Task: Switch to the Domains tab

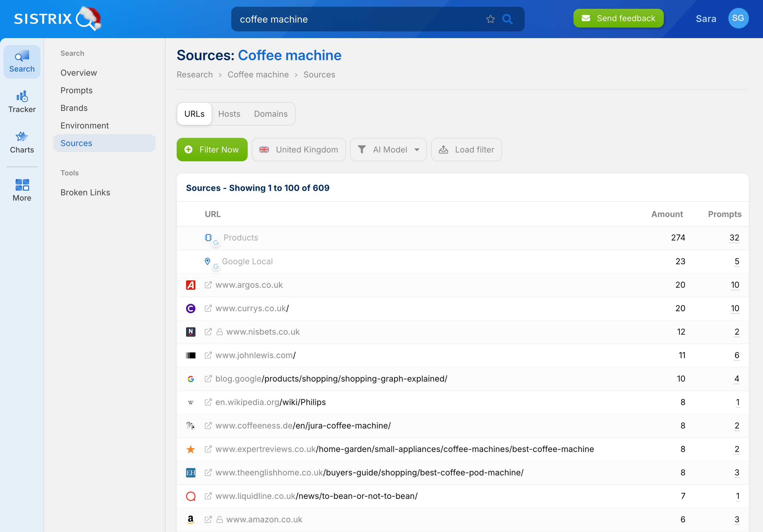Action: [x=271, y=114]
